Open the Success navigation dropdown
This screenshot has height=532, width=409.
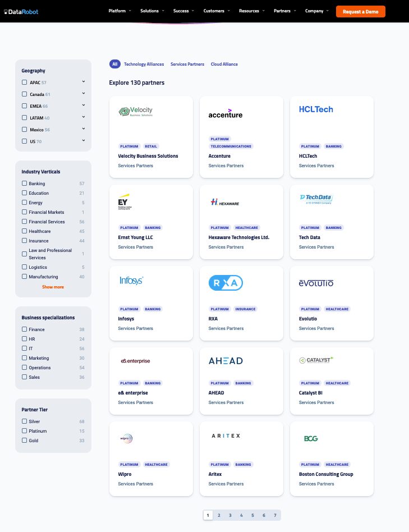pyautogui.click(x=183, y=11)
